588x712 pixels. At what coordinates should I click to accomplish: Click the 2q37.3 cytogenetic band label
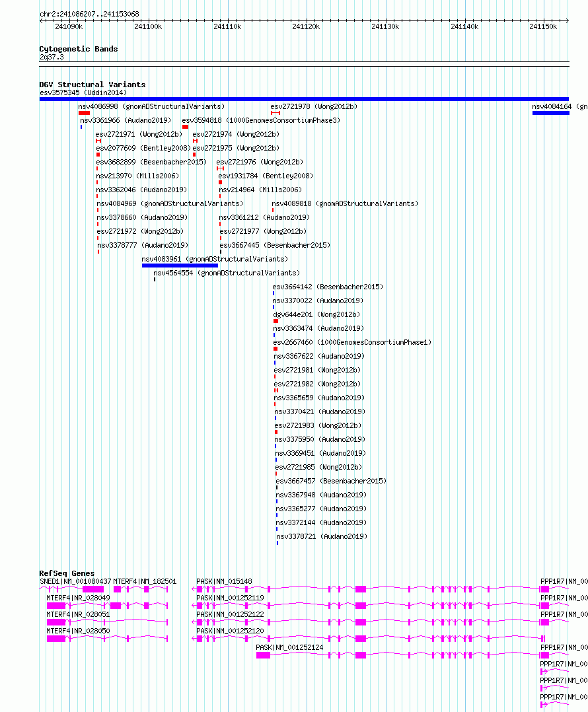point(52,57)
